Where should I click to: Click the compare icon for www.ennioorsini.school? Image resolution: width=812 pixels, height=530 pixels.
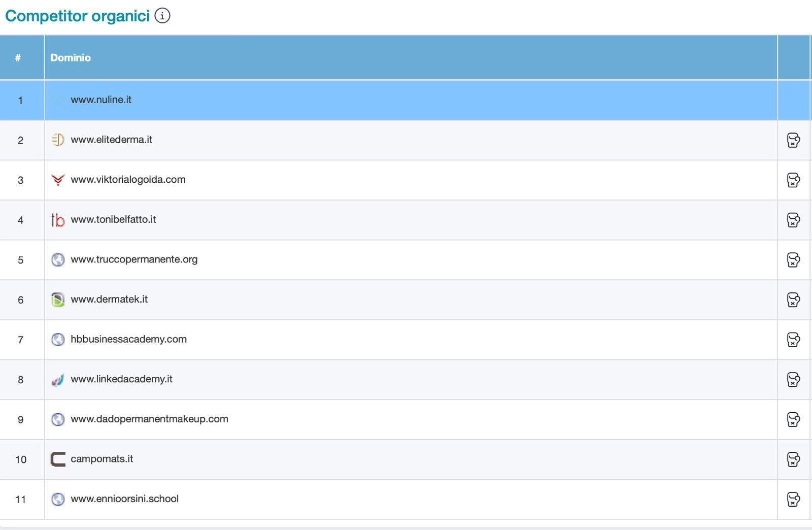pos(793,499)
